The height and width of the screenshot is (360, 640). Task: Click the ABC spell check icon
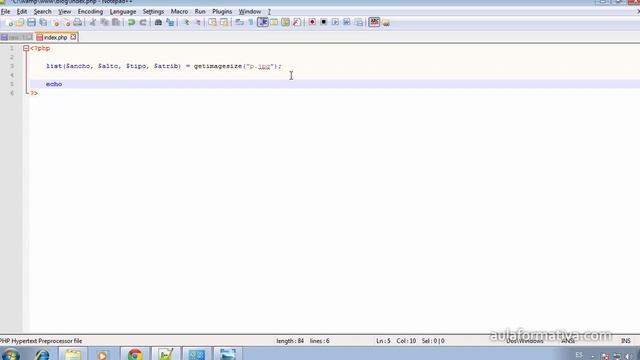click(374, 22)
